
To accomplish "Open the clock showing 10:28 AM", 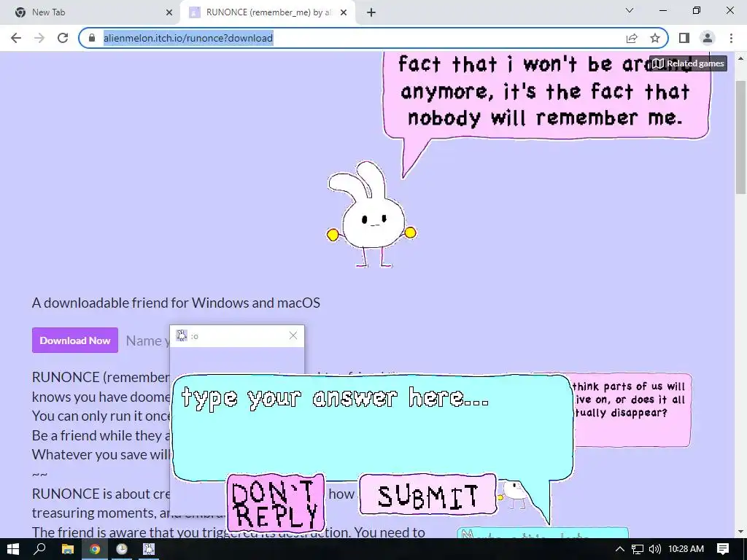I will tap(686, 549).
